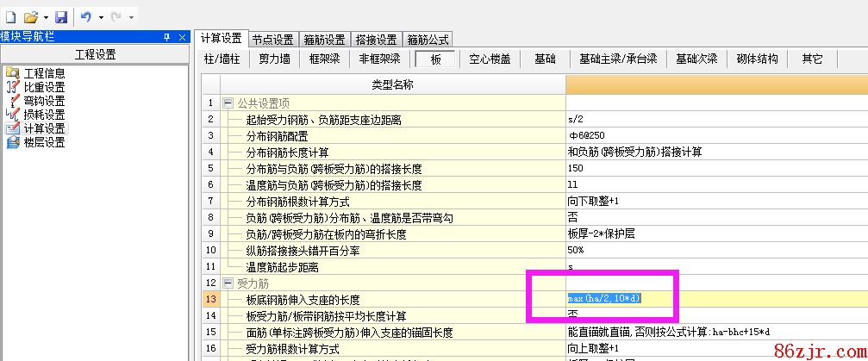Select 比重设置 in navigation list
Screen dimensions: 868x361
click(x=43, y=87)
